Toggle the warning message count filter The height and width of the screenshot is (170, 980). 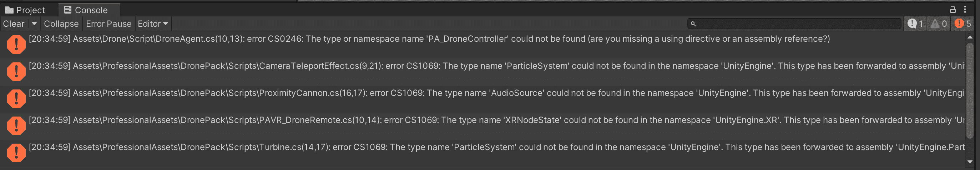click(x=938, y=24)
